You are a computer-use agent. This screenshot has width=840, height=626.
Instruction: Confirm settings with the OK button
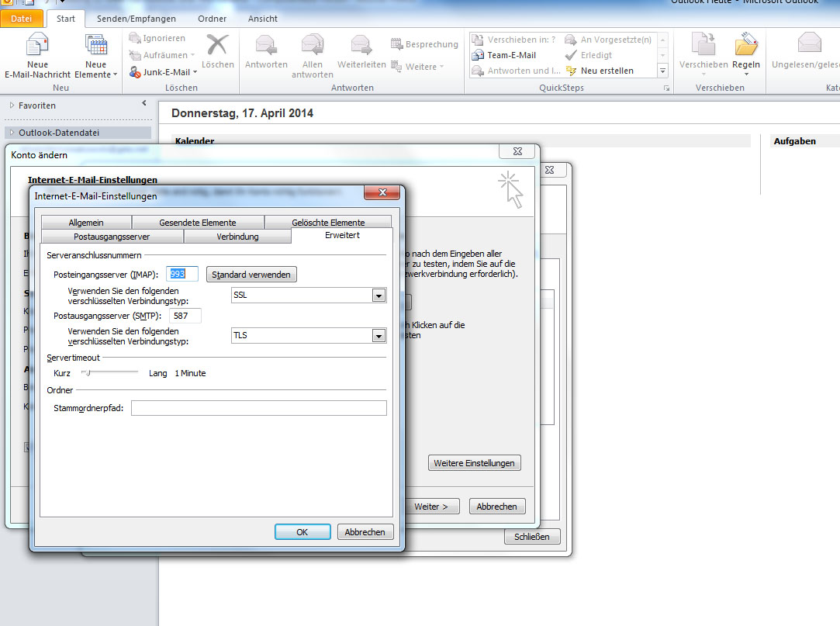pyautogui.click(x=302, y=532)
